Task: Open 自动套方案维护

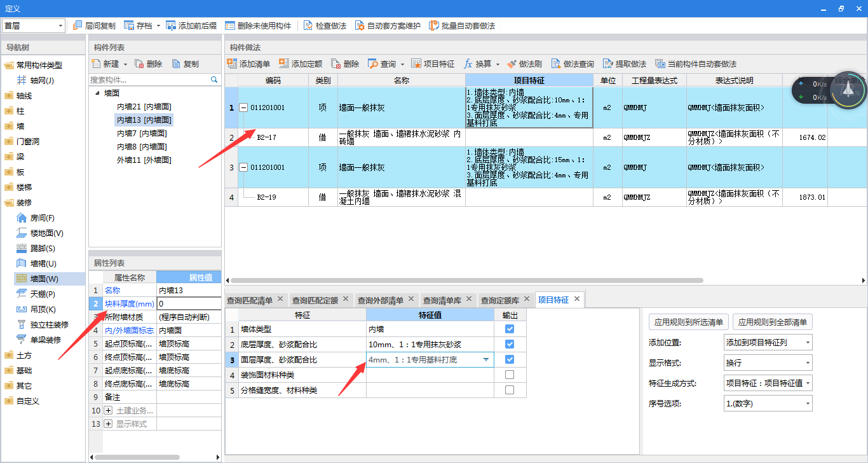Action: tap(388, 25)
